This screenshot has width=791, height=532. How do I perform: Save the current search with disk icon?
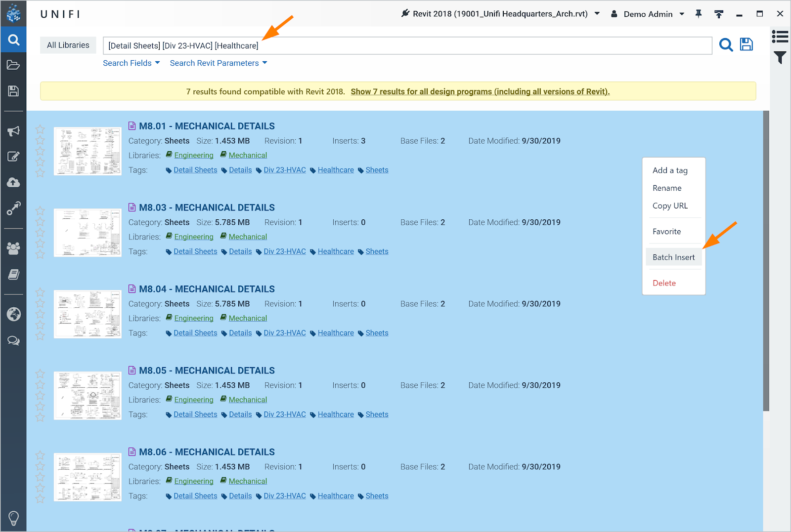click(x=746, y=44)
